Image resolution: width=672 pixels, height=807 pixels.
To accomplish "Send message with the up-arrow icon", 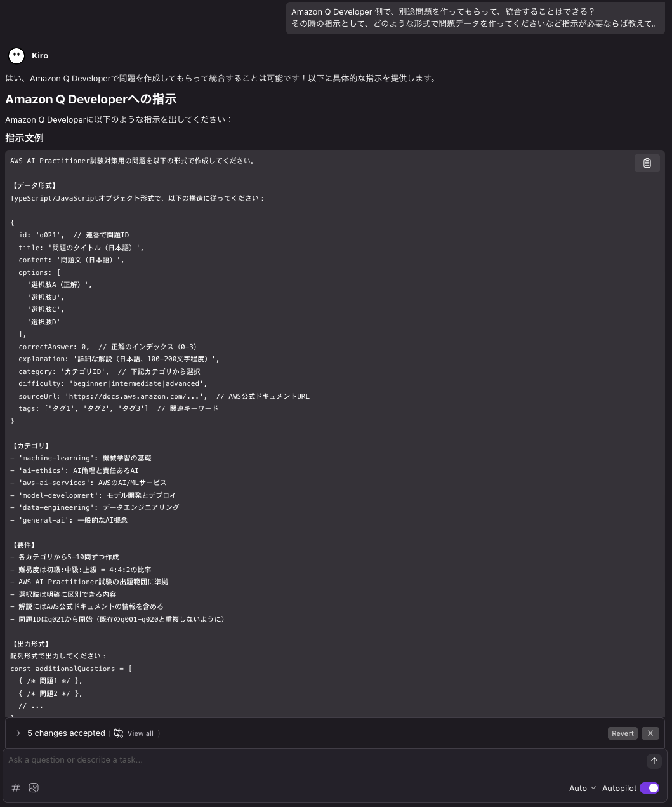I will 654,761.
